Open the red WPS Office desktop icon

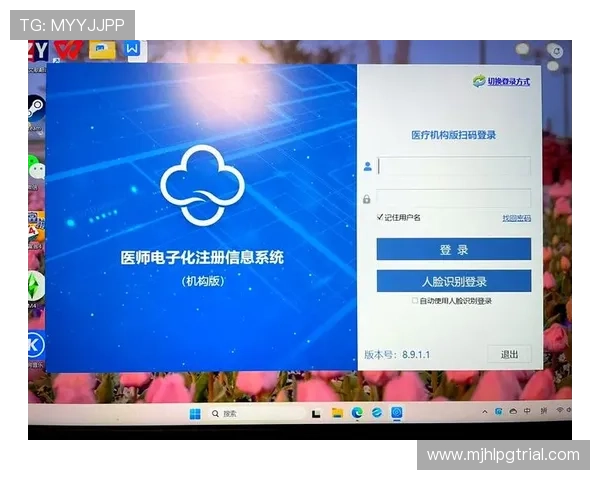[68, 50]
